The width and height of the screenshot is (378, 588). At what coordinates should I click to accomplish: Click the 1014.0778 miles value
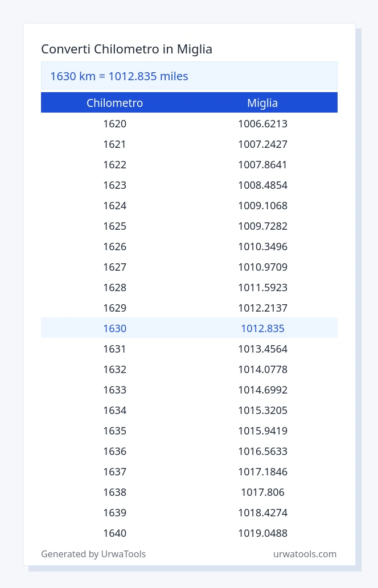262,370
